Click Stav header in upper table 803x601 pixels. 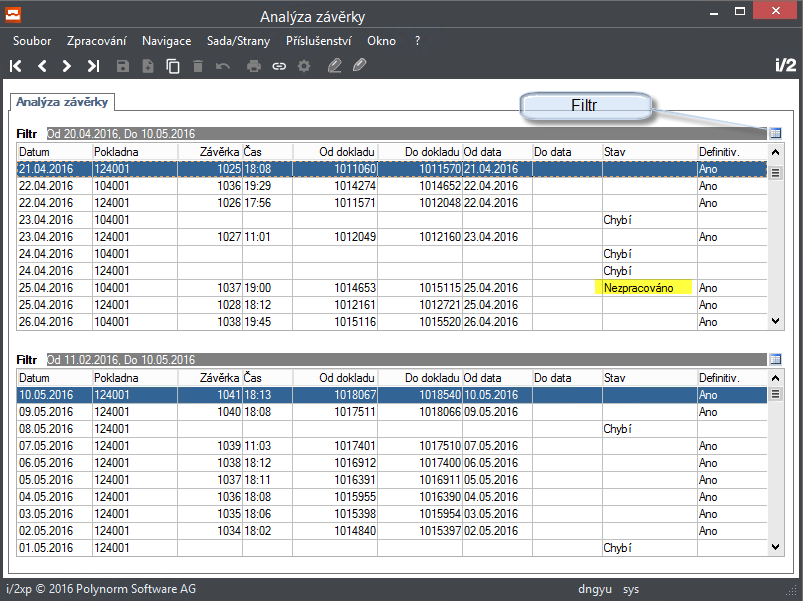pyautogui.click(x=650, y=152)
